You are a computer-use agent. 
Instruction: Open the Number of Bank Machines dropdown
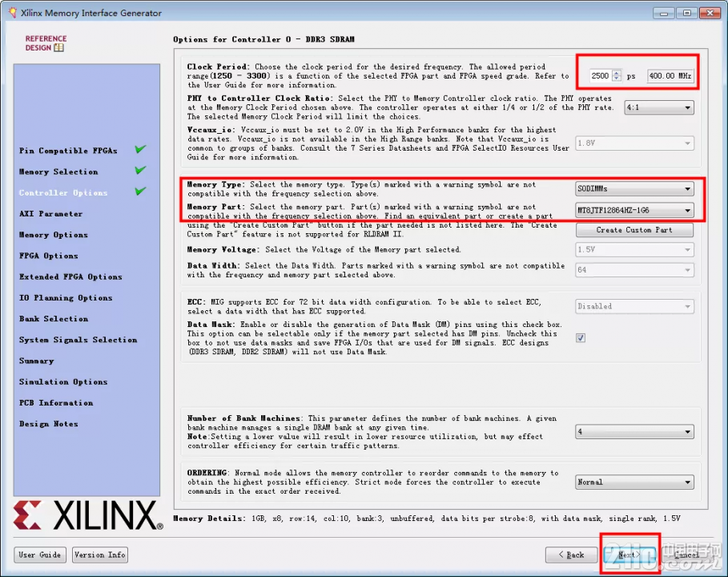[x=634, y=432]
